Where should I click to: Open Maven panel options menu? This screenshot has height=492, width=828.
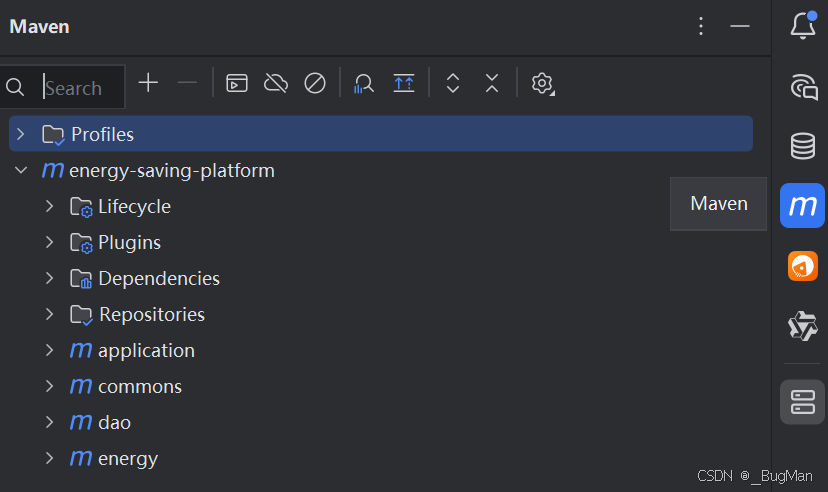[x=701, y=26]
